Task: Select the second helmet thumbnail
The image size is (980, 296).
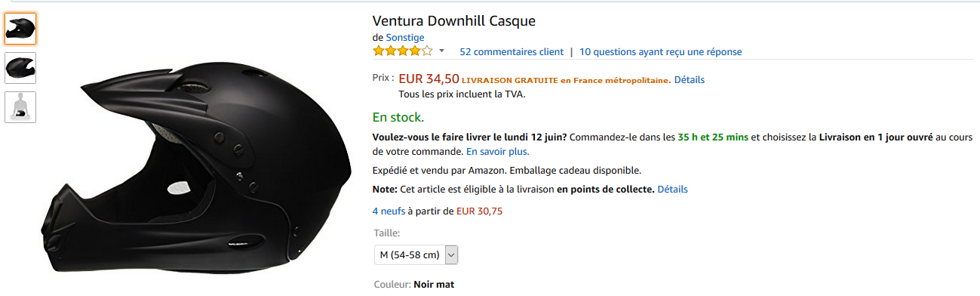Action: point(20,68)
